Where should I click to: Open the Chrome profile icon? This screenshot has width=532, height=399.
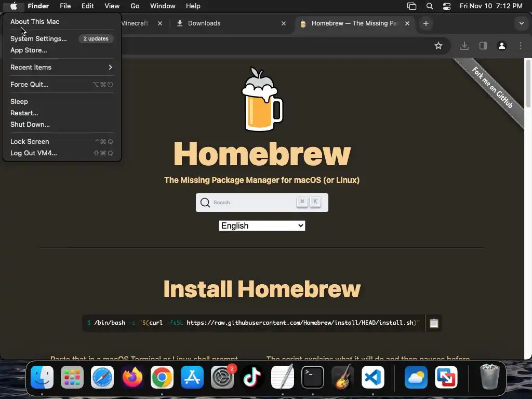502,46
